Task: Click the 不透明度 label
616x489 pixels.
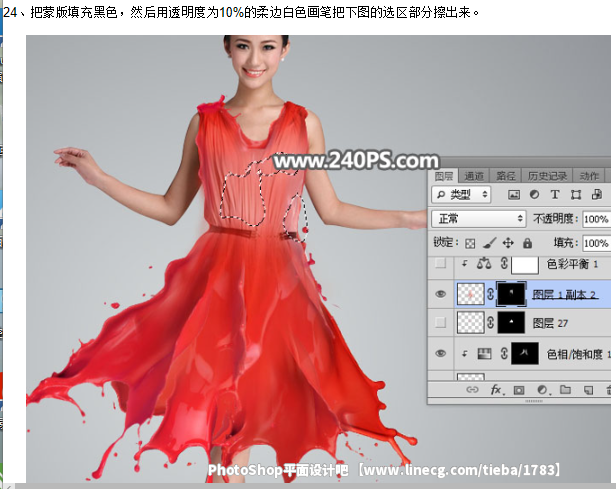Action: pos(555,218)
